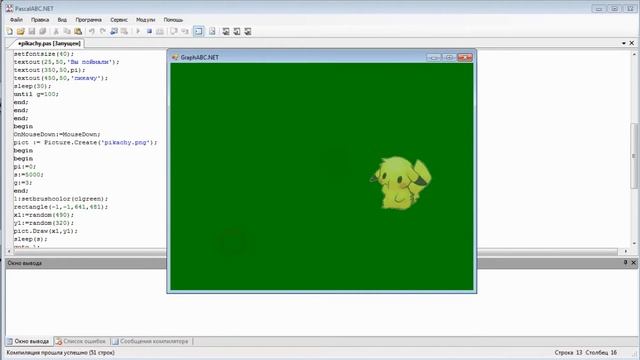The image size is (640, 360).
Task: Click the icon right of the highlighted toolbar button
Action: click(212, 31)
